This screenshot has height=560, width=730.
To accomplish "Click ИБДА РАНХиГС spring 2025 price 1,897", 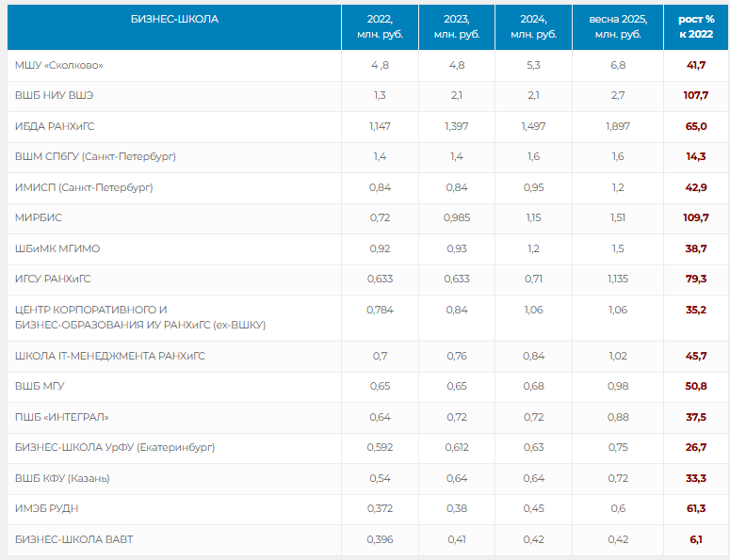I will pos(618,126).
